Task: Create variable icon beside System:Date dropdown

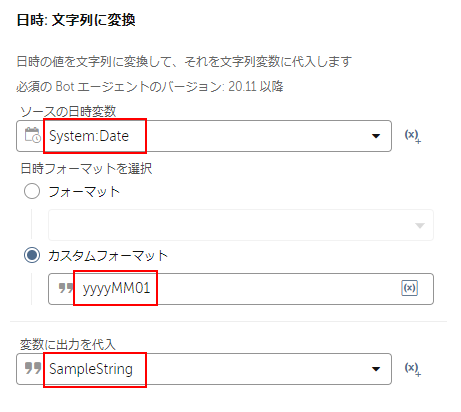Action: click(x=412, y=136)
